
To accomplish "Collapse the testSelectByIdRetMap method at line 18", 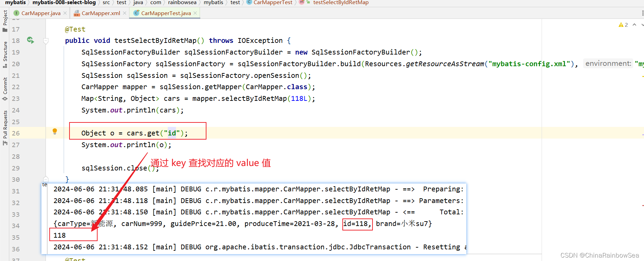I will point(46,41).
